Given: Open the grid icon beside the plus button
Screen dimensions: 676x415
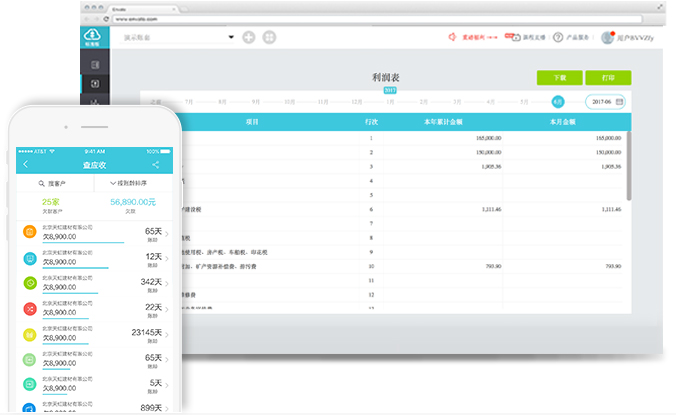Looking at the screenshot, I should coord(269,38).
